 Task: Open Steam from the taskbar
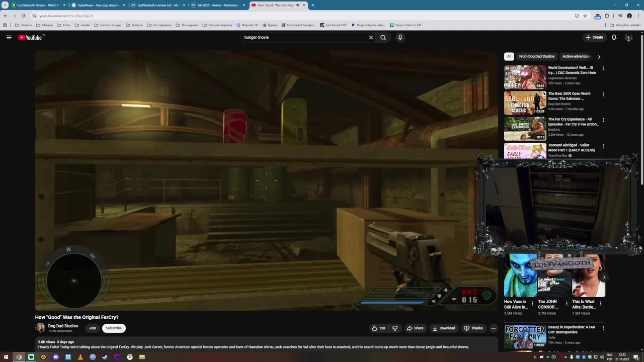[x=105, y=357]
